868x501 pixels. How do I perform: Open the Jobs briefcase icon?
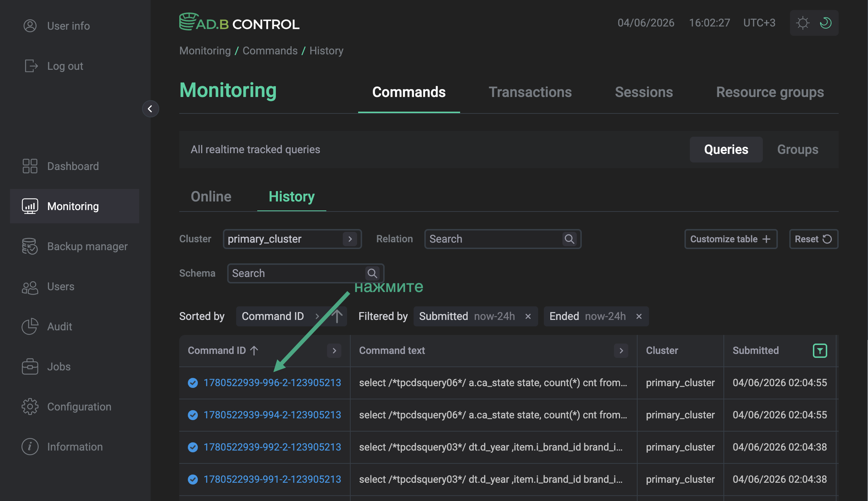[30, 366]
